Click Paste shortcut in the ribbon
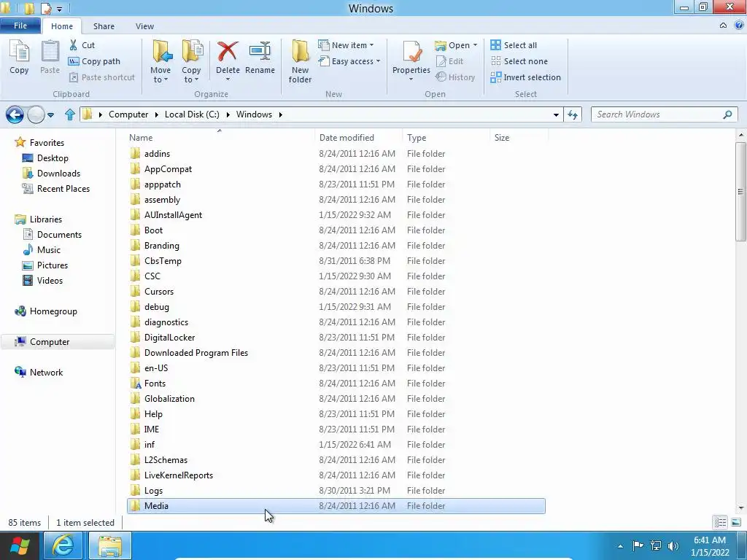Image resolution: width=747 pixels, height=560 pixels. click(x=102, y=77)
